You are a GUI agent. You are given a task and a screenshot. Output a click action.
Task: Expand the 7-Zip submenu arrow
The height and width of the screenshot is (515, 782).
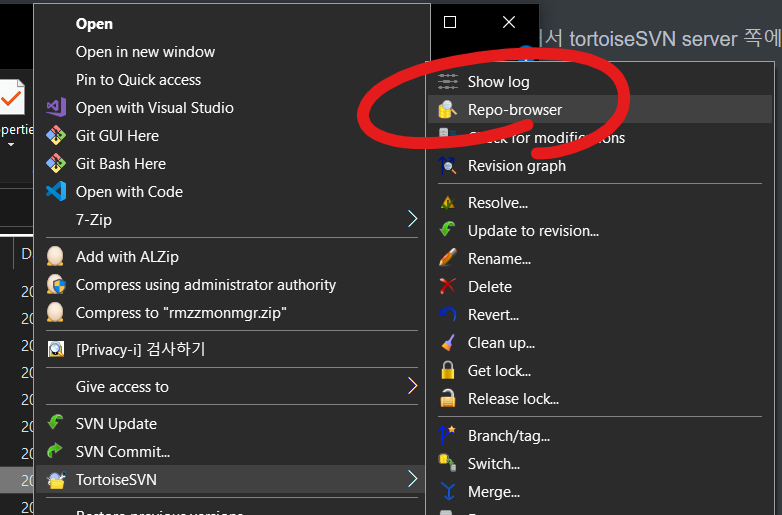412,219
